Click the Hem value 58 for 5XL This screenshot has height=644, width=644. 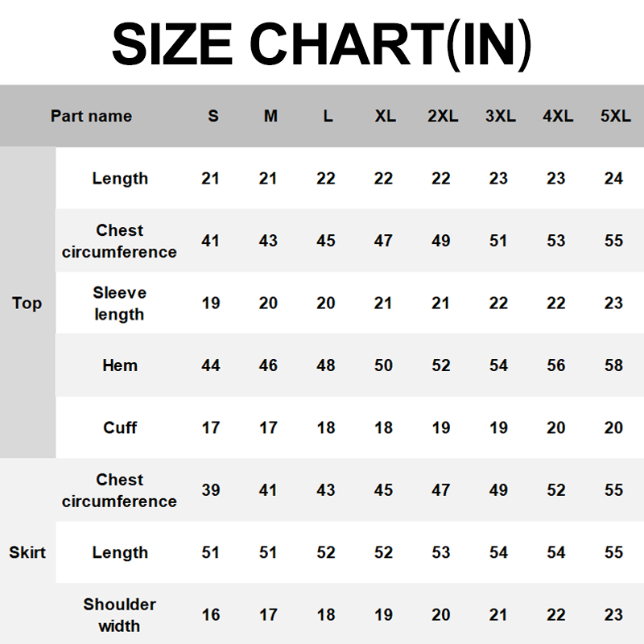coord(613,365)
